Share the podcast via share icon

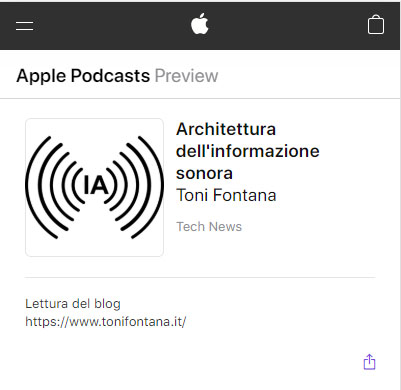(x=369, y=362)
